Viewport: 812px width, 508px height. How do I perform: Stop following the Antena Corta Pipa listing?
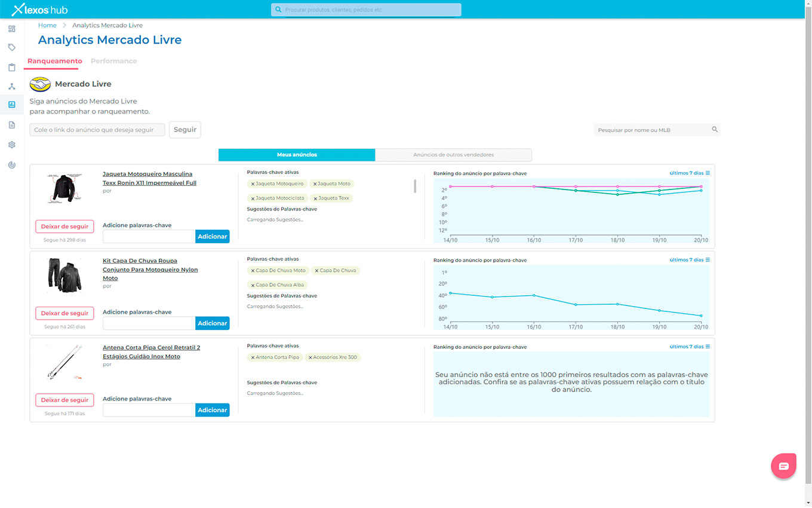click(64, 400)
